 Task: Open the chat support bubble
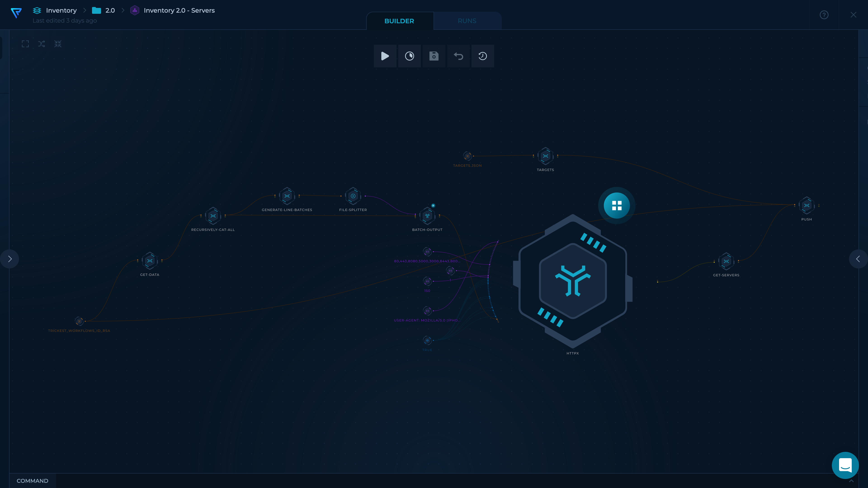tap(845, 465)
